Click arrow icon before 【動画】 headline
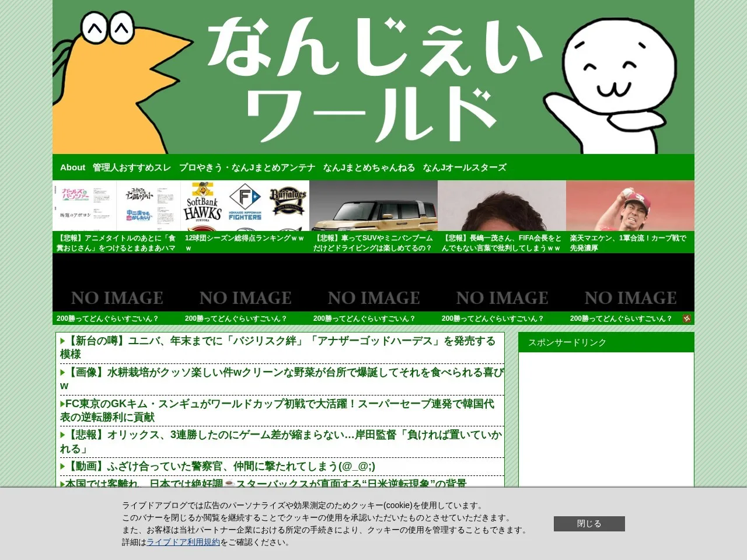747x560 pixels. pos(63,467)
